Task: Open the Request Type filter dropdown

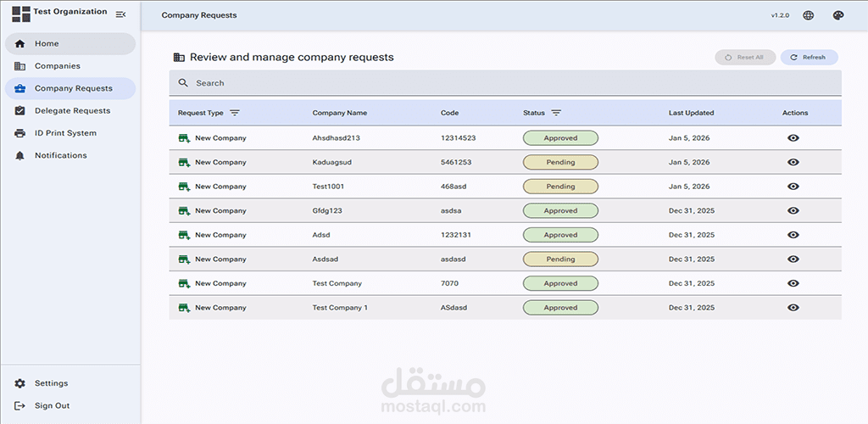Action: click(235, 113)
